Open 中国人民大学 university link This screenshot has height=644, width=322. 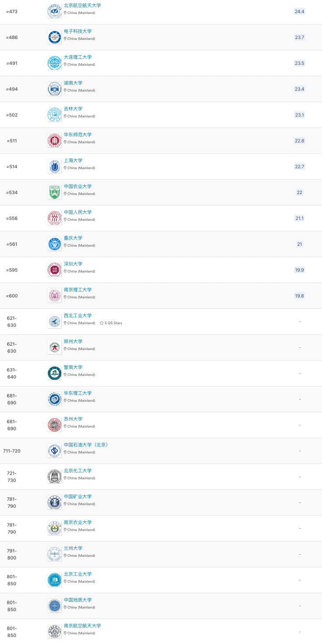click(78, 212)
